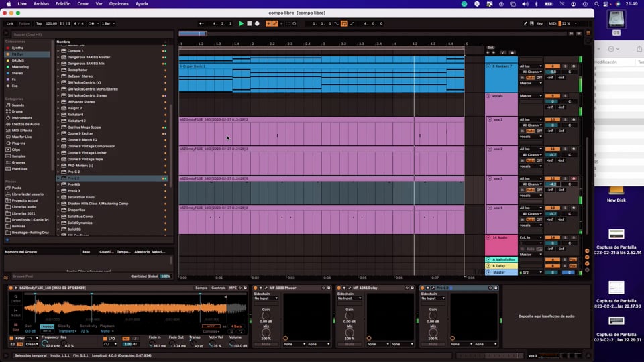Open the 1 Bar quantization dropdown

click(108, 24)
